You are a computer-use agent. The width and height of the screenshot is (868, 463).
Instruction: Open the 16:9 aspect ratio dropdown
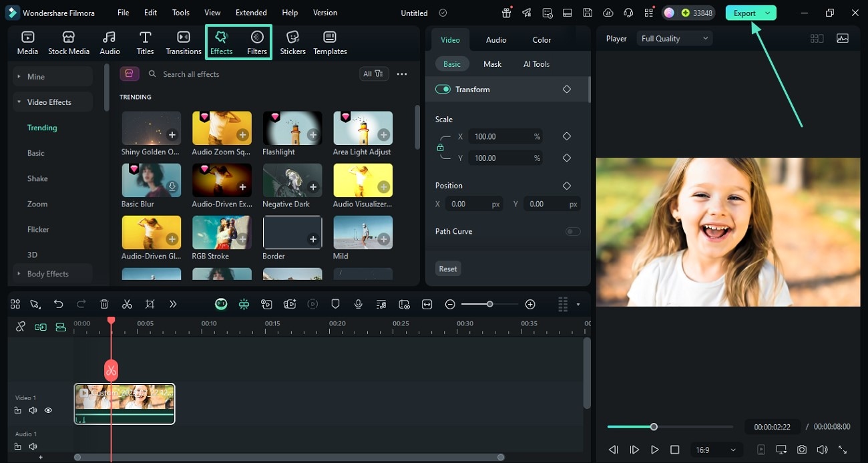[716, 450]
